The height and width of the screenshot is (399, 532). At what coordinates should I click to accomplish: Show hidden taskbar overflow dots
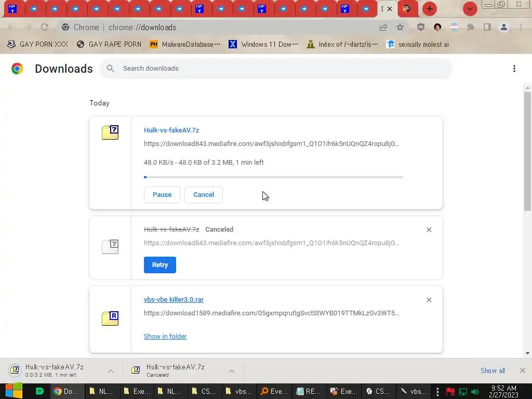point(437,391)
